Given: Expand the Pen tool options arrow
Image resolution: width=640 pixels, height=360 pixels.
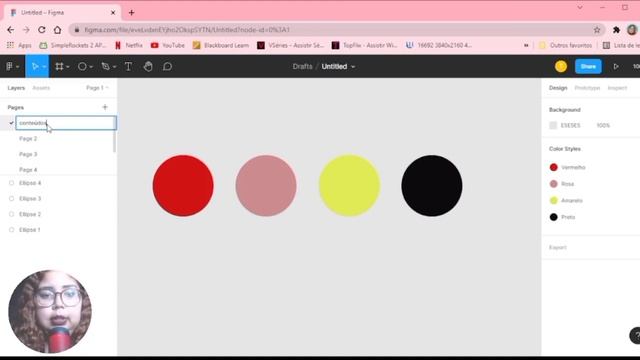Looking at the screenshot, I should (114, 67).
